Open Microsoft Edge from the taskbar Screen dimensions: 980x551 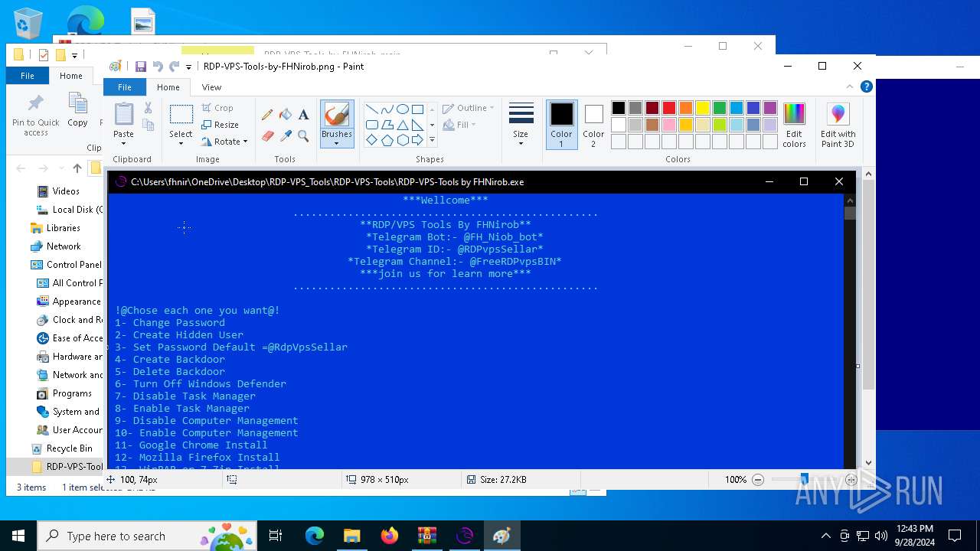[315, 536]
